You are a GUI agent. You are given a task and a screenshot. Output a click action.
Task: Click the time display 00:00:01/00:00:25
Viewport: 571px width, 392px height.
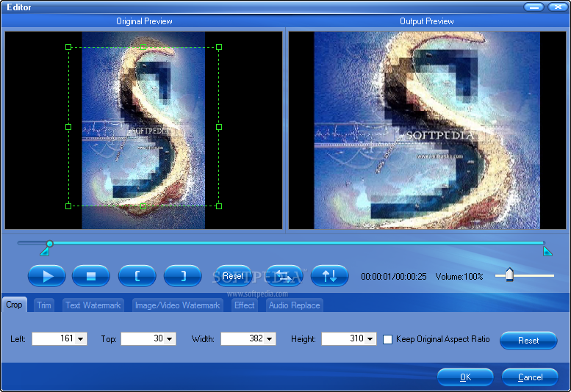pyautogui.click(x=394, y=277)
